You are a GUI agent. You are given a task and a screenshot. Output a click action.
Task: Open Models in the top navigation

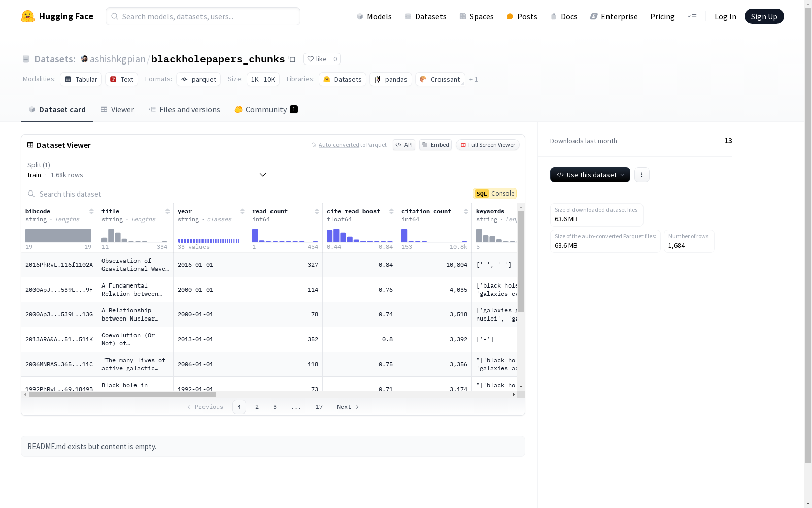coord(374,16)
